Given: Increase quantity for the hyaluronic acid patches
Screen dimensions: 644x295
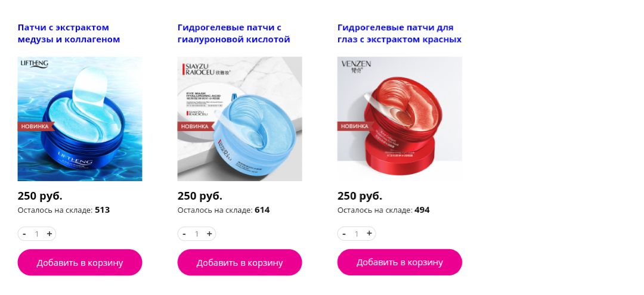Looking at the screenshot, I should point(209,234).
